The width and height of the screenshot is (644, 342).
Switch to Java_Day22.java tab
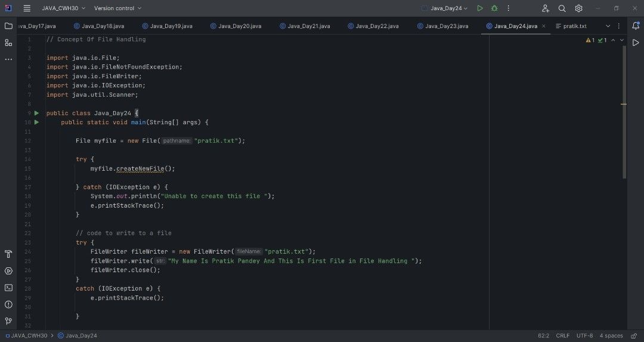coord(373,26)
